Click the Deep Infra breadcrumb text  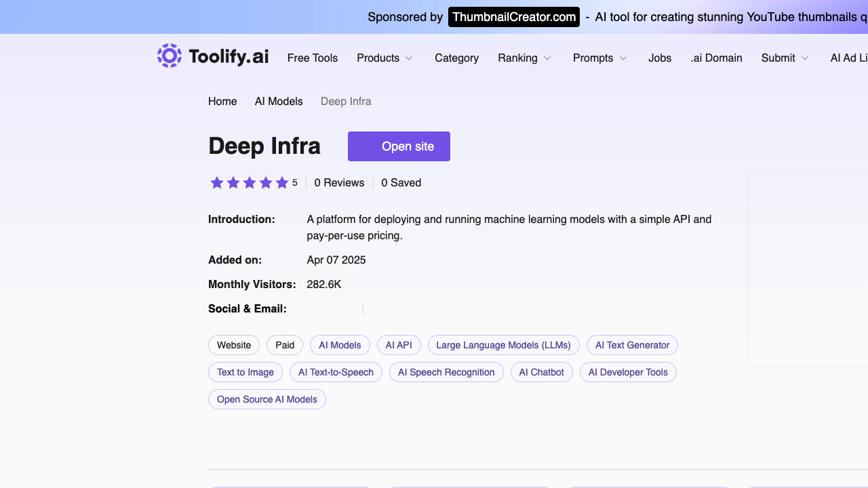pos(346,102)
